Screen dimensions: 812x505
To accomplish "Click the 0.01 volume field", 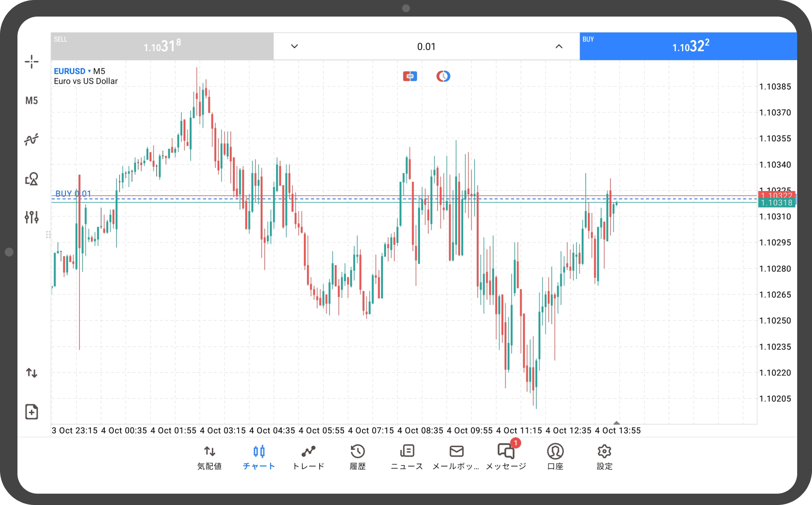I will click(x=426, y=46).
